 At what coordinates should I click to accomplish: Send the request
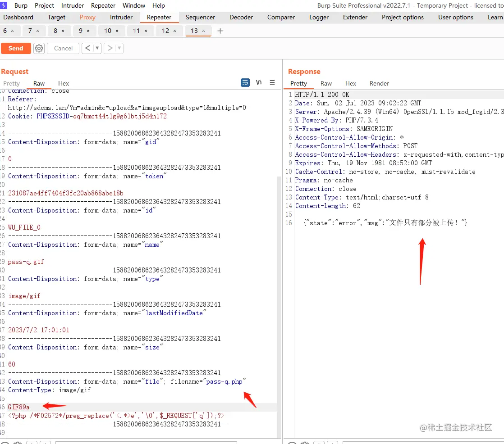tap(16, 48)
